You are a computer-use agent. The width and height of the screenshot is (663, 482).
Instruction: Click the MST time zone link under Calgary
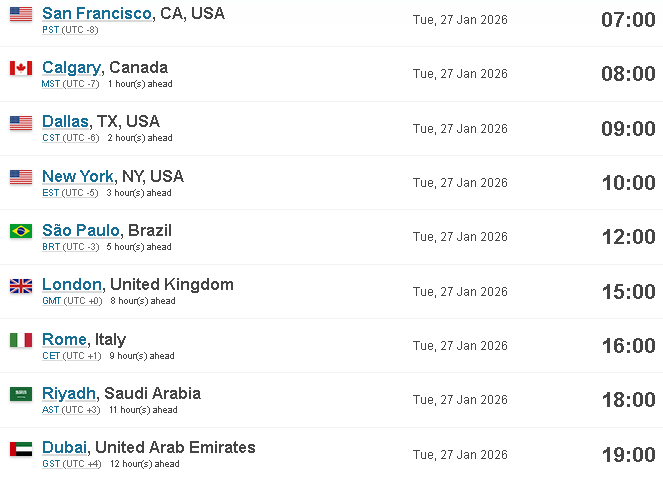click(x=51, y=84)
